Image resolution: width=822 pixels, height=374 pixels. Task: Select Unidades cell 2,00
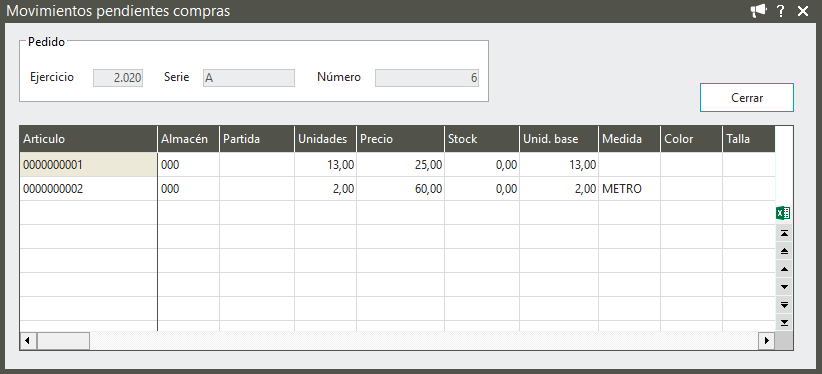326,189
